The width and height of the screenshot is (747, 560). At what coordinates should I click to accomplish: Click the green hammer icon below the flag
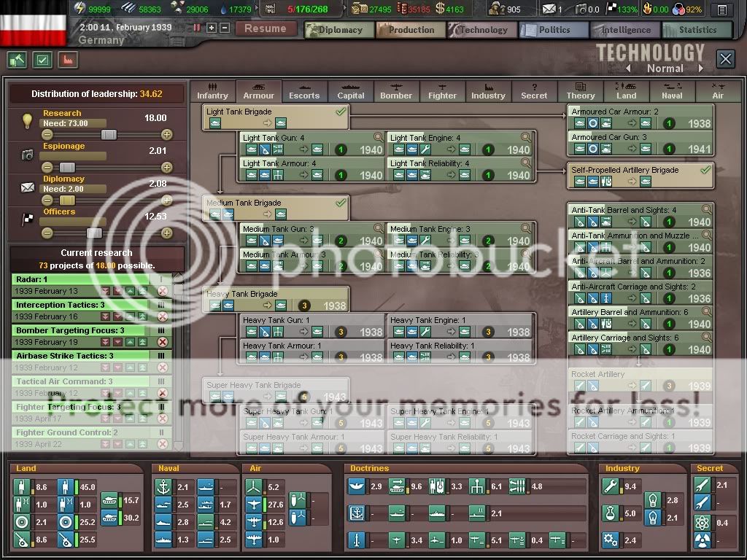[x=17, y=60]
